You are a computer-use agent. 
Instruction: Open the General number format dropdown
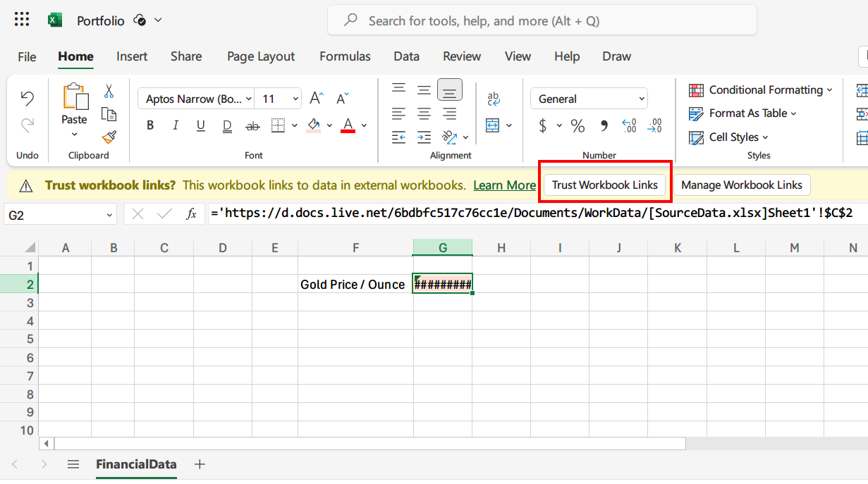pos(589,99)
